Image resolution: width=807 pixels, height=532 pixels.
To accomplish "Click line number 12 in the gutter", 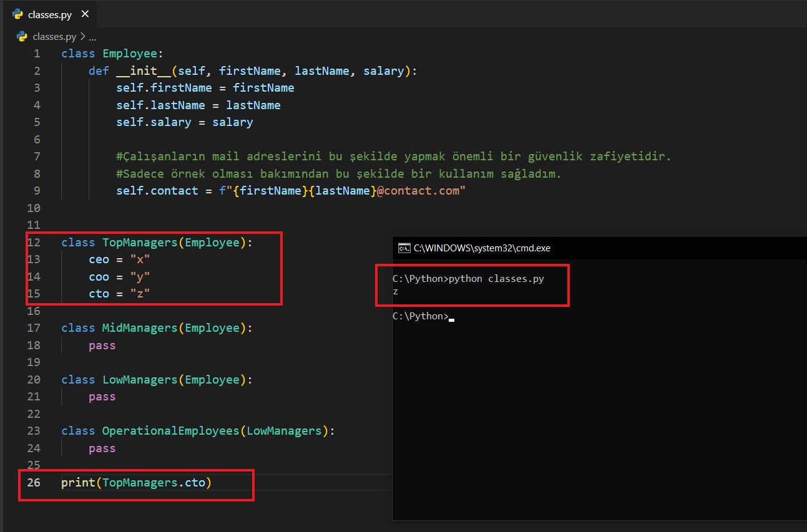I will tap(34, 243).
